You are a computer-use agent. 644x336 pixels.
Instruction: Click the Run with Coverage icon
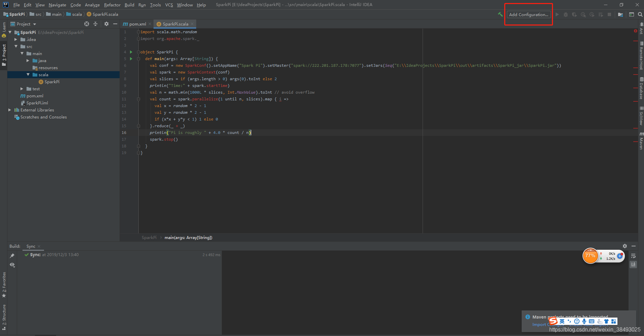coord(574,14)
